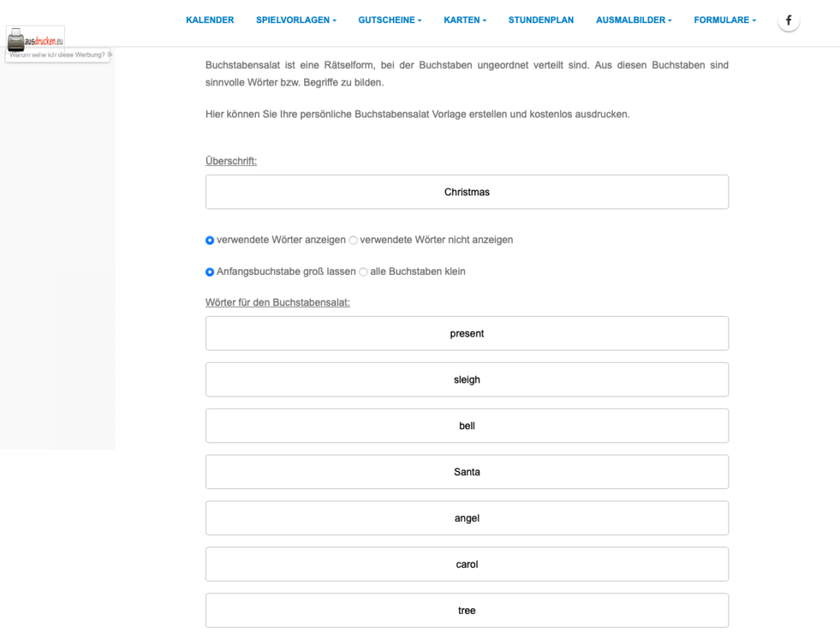Expand the Formulare dropdown menu
840x632 pixels.
[724, 21]
